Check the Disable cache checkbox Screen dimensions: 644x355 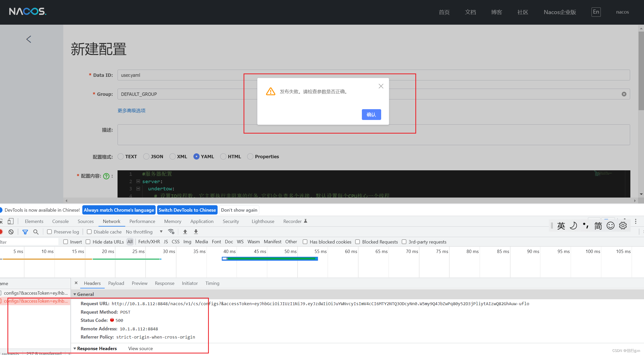[89, 232]
